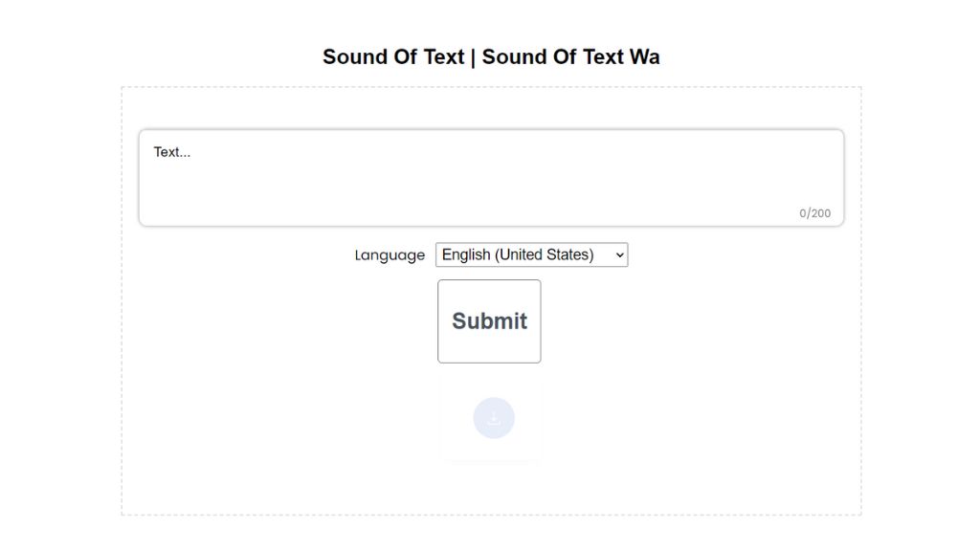Click the tray-and-arrow download glyph

(494, 418)
